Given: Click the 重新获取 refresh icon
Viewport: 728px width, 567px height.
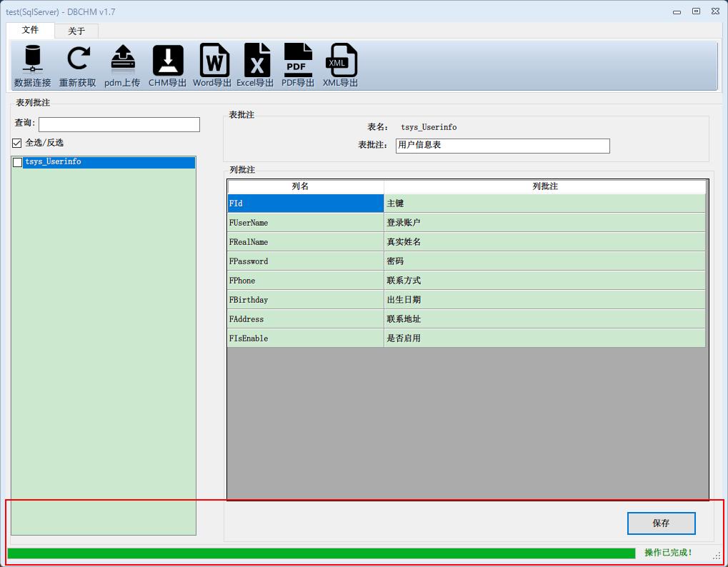Looking at the screenshot, I should 77,65.
